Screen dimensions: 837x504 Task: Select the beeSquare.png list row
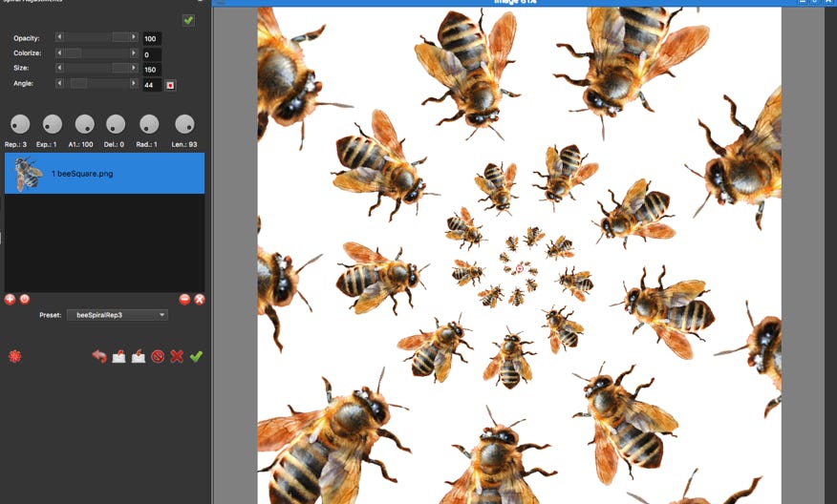point(105,174)
